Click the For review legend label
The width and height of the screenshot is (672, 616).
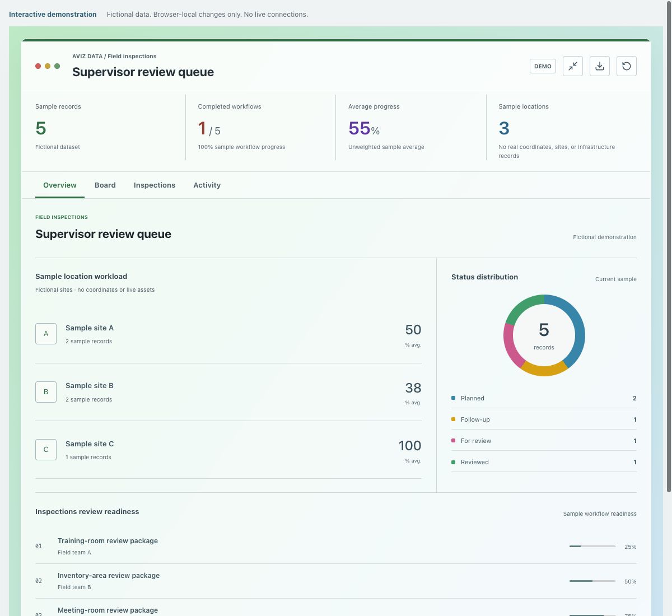click(x=476, y=441)
